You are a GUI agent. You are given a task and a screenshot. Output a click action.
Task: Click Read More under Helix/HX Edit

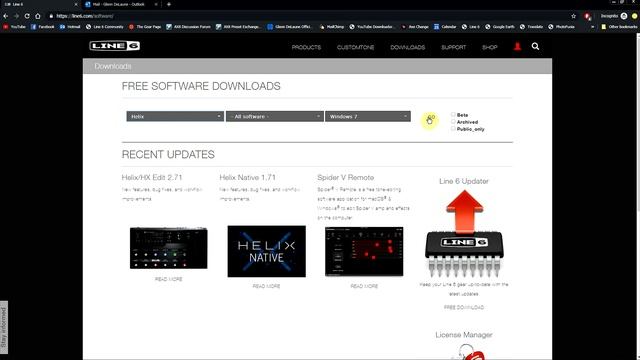pos(169,279)
